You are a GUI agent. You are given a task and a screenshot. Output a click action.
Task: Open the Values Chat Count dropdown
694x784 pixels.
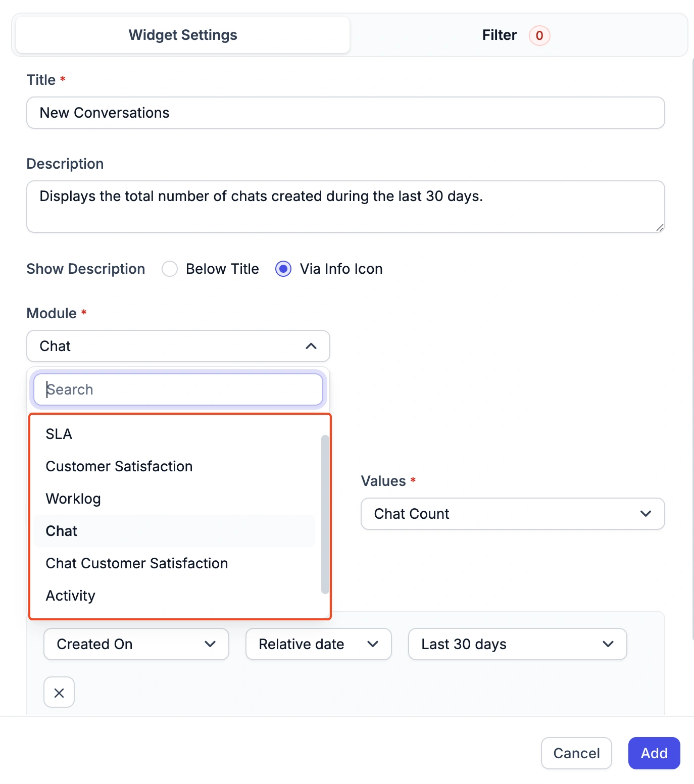tap(513, 514)
